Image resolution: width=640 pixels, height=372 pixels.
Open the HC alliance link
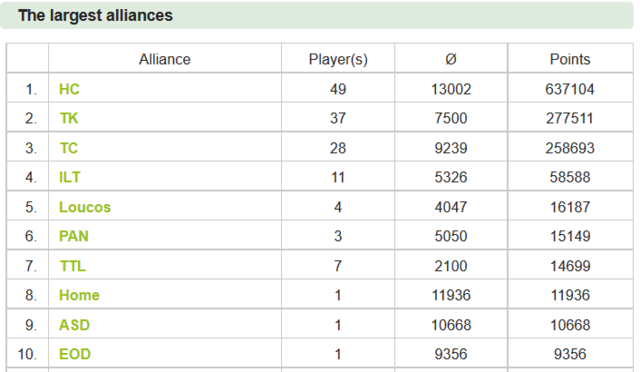[69, 89]
